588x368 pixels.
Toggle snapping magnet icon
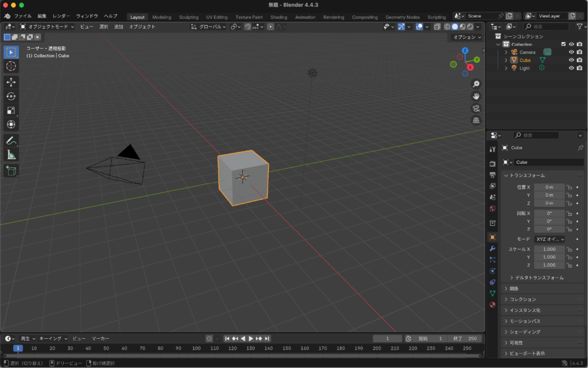pos(247,26)
